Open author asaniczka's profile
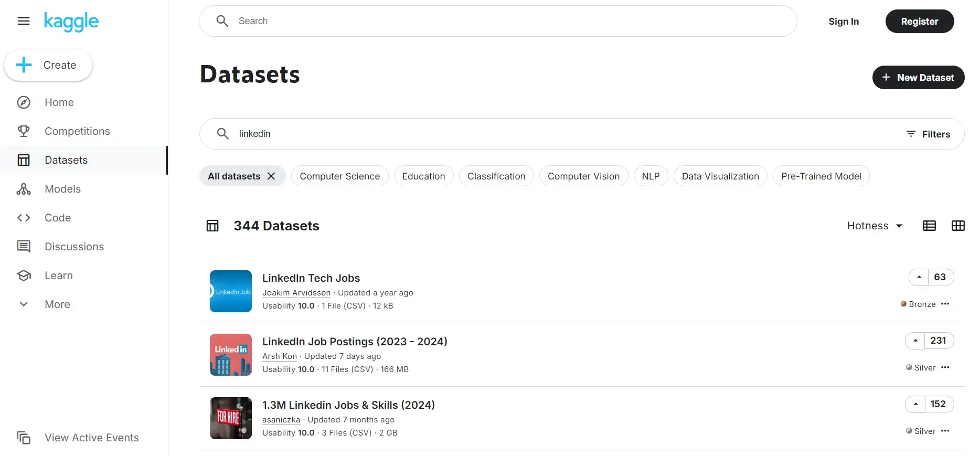 (x=281, y=420)
